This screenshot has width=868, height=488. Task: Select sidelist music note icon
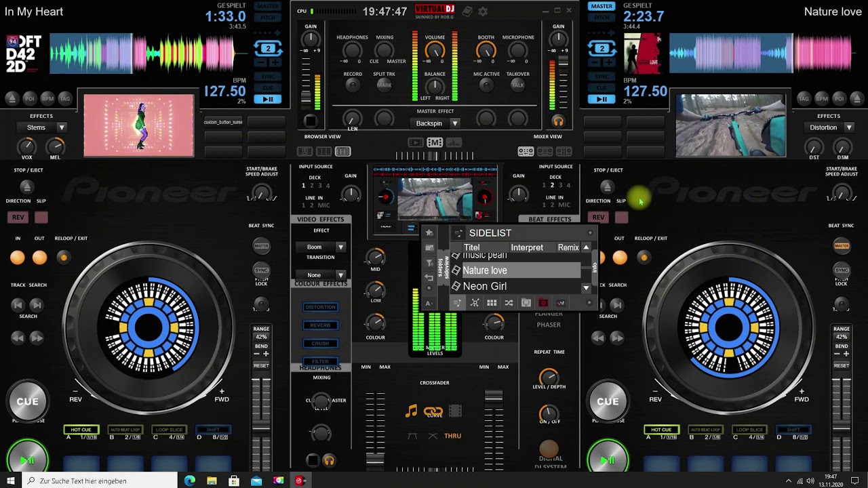tap(458, 303)
